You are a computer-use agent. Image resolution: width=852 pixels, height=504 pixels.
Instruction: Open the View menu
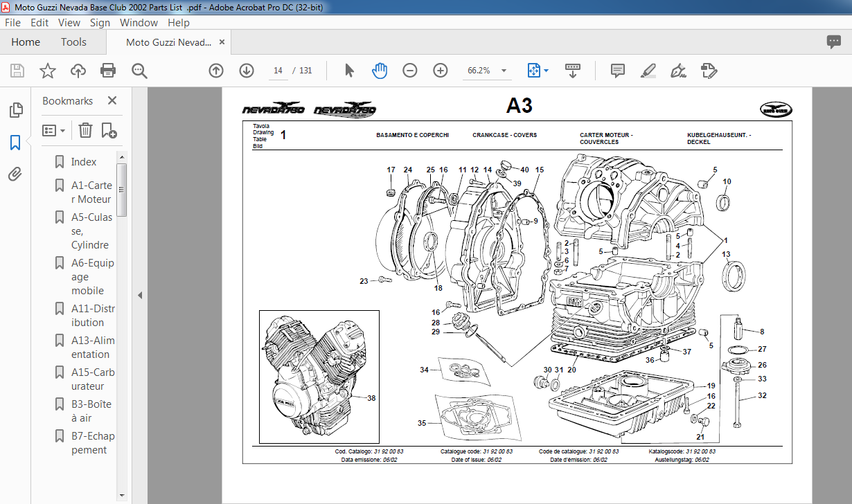pyautogui.click(x=69, y=22)
